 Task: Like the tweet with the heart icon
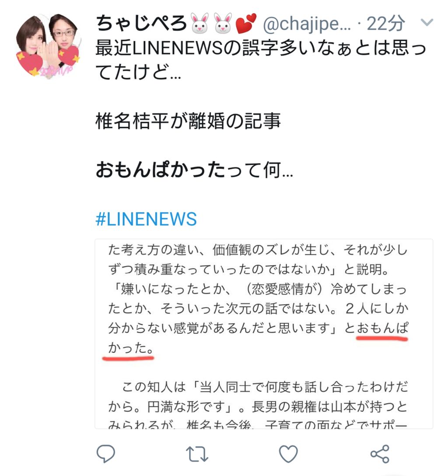288,454
